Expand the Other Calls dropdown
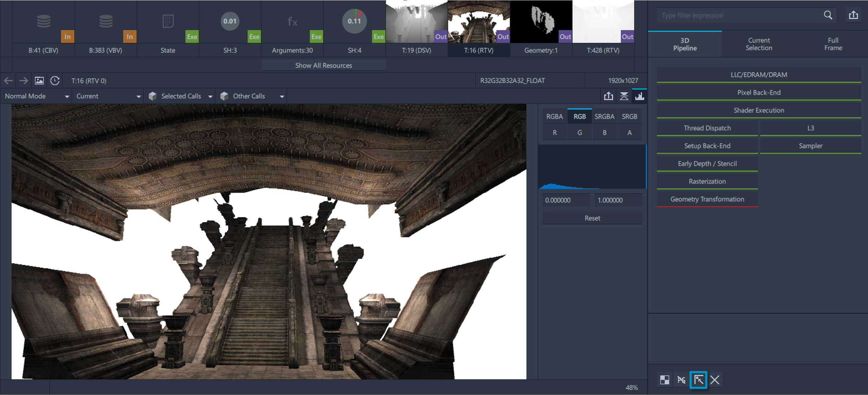868x395 pixels. click(x=252, y=96)
